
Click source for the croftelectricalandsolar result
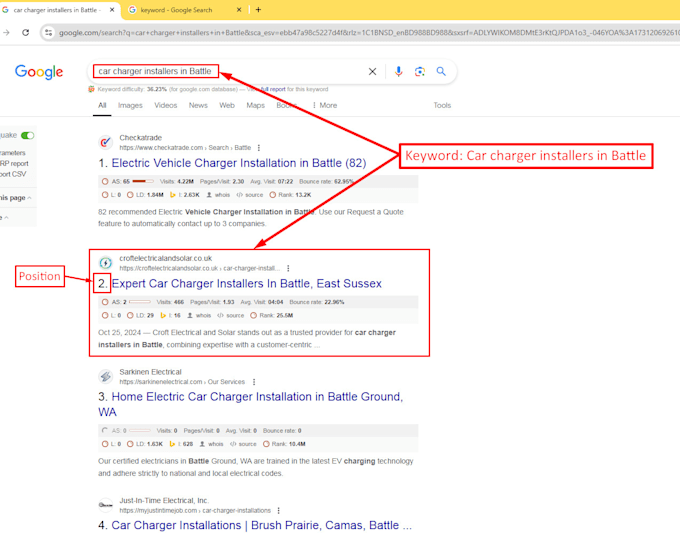click(x=231, y=315)
